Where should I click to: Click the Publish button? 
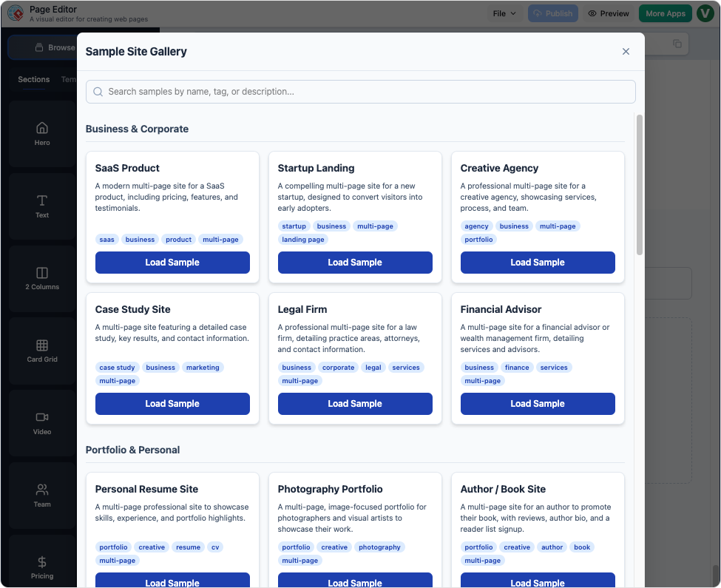tap(552, 13)
